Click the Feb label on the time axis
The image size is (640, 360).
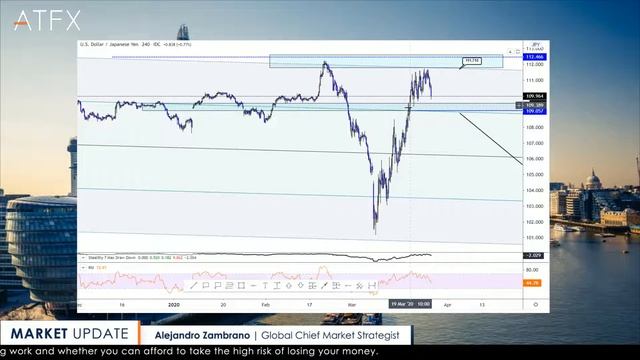pyautogui.click(x=266, y=304)
